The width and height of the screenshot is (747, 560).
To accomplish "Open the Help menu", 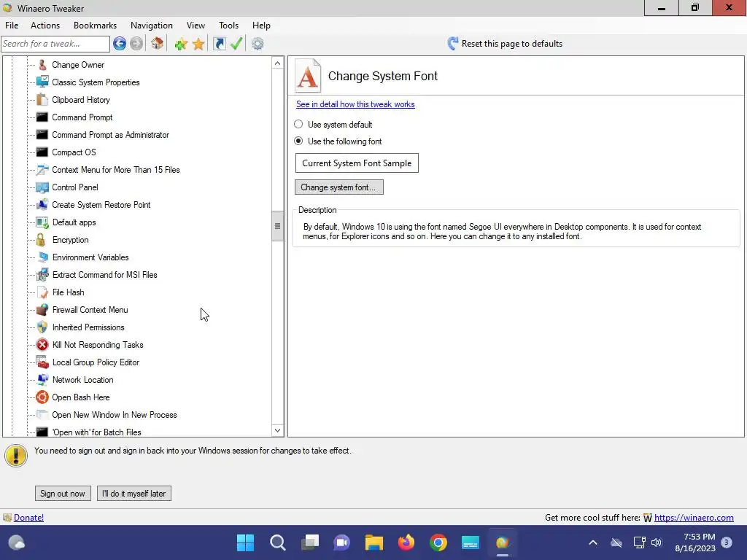I will click(261, 26).
